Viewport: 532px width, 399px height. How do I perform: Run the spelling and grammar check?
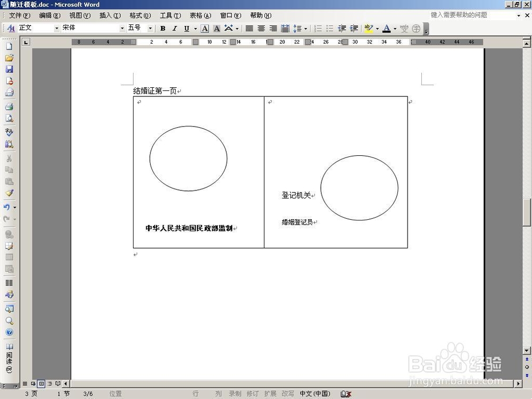click(9, 132)
